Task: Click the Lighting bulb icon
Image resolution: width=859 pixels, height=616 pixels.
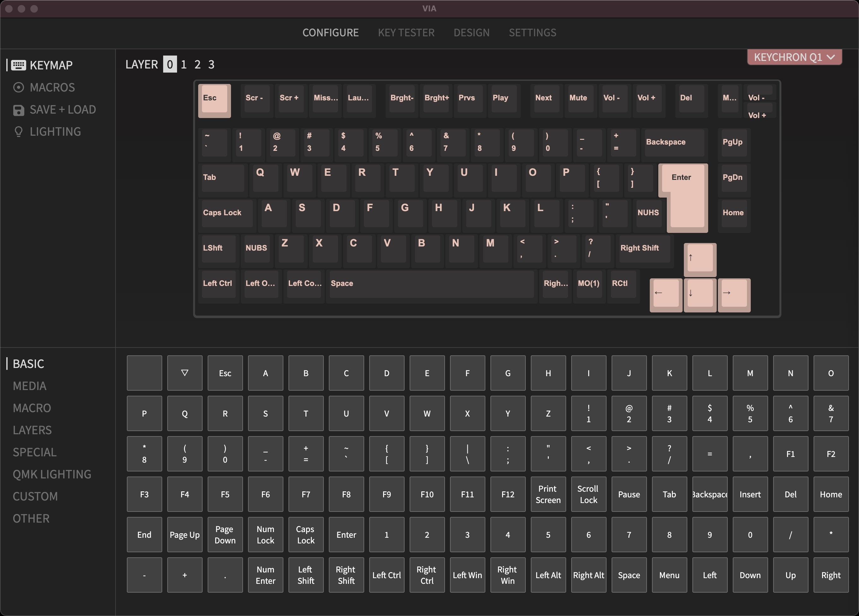Action: 18,132
